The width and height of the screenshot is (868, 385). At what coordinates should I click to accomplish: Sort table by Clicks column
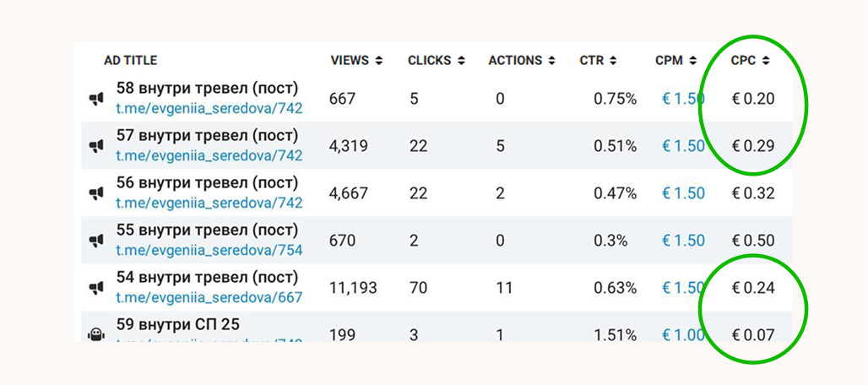[436, 61]
